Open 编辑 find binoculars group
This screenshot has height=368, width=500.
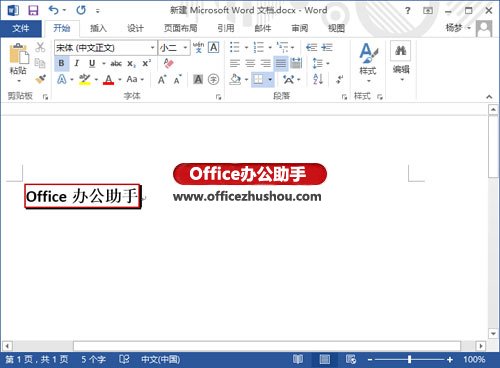click(401, 61)
